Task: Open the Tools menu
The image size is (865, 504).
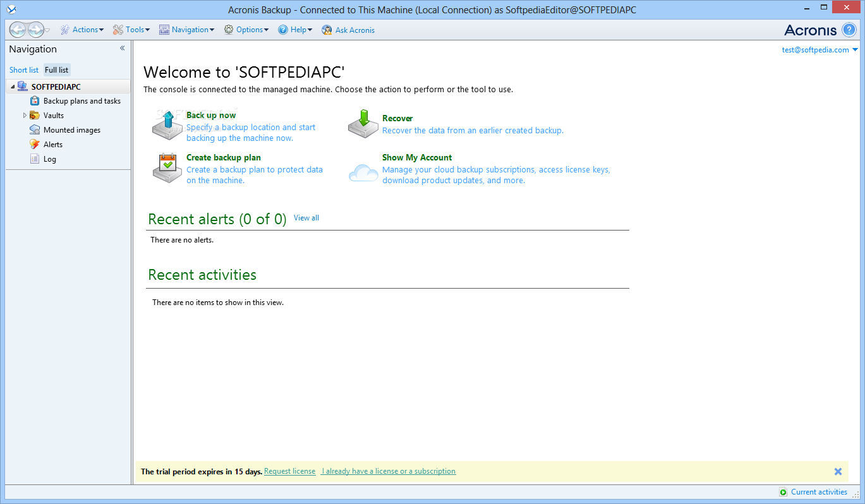Action: (x=131, y=30)
